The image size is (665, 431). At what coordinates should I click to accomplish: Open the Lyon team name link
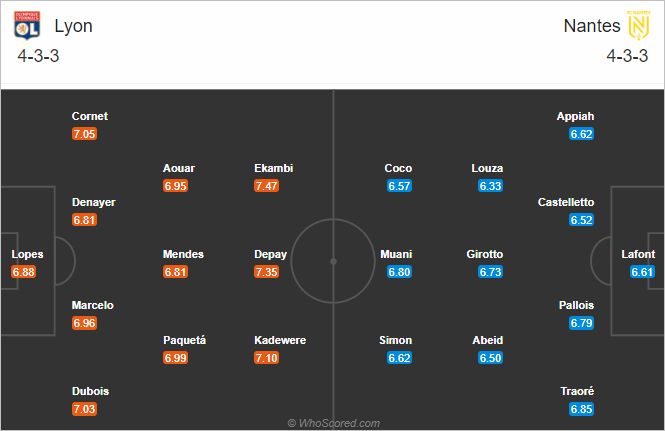(73, 26)
